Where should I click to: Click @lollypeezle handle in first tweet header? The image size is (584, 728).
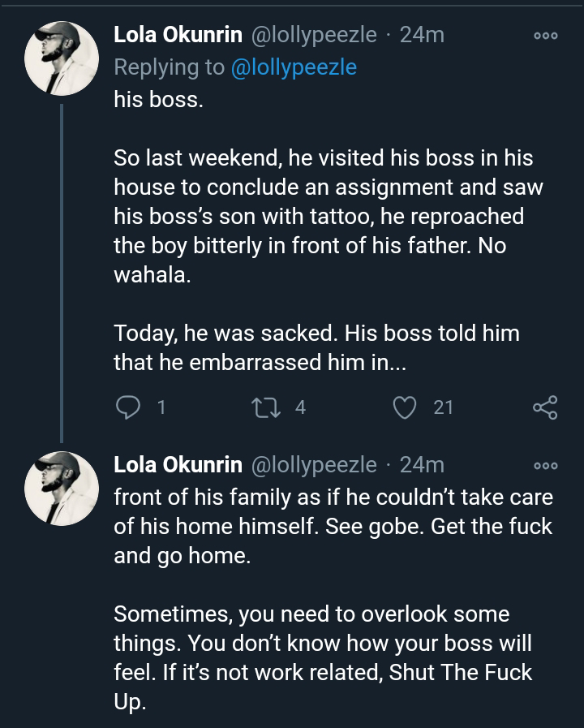coord(315,35)
